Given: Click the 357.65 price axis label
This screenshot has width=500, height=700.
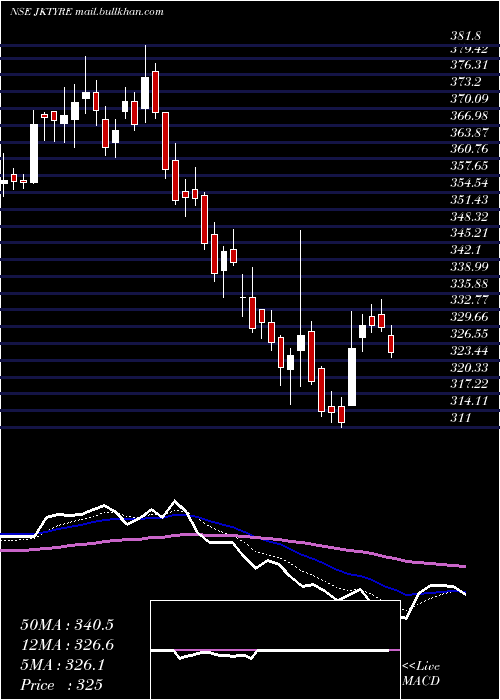Looking at the screenshot, I should click(469, 166).
